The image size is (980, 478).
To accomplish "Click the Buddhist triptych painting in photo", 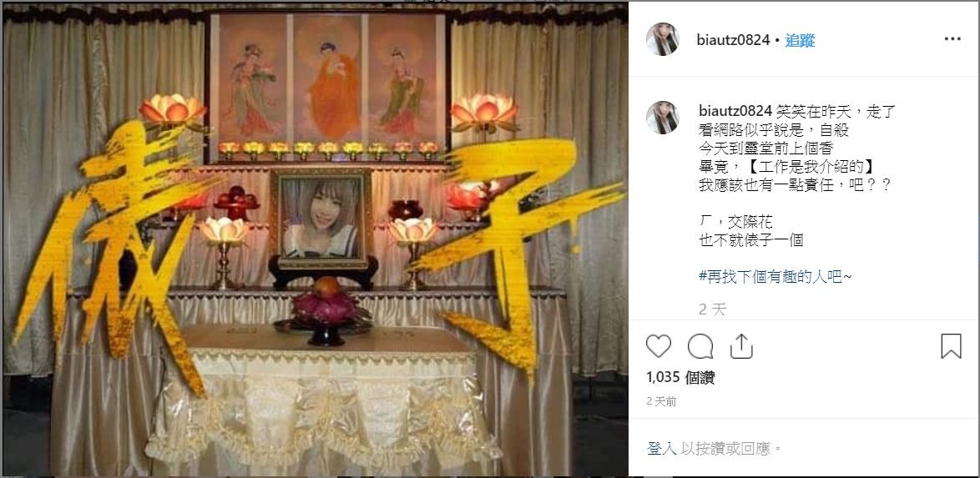I will tap(327, 82).
